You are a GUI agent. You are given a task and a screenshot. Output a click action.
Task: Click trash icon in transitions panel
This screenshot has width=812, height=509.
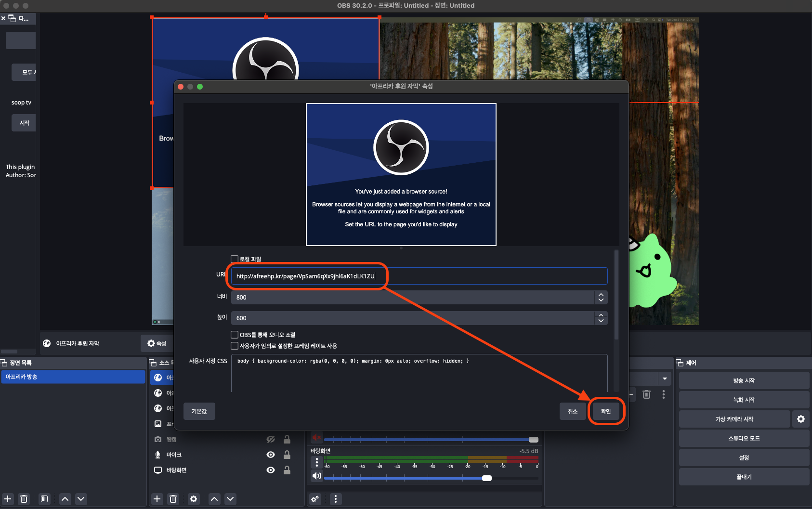coord(646,394)
